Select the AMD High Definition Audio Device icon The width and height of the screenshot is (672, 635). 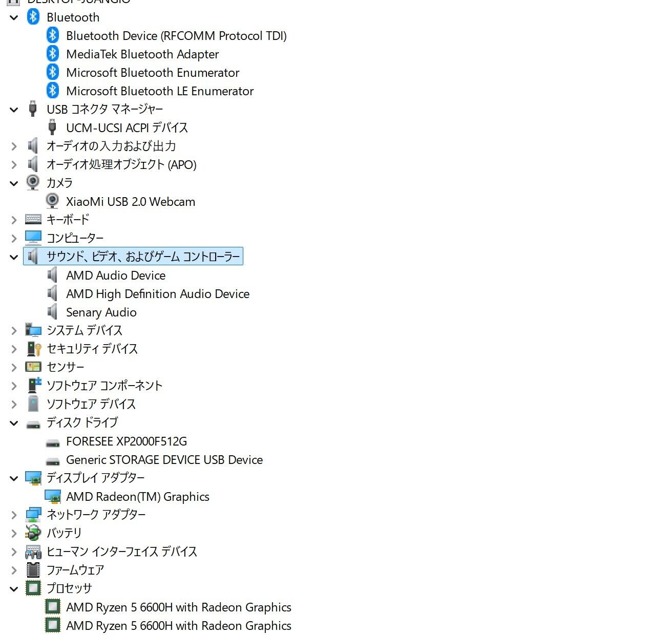52,293
